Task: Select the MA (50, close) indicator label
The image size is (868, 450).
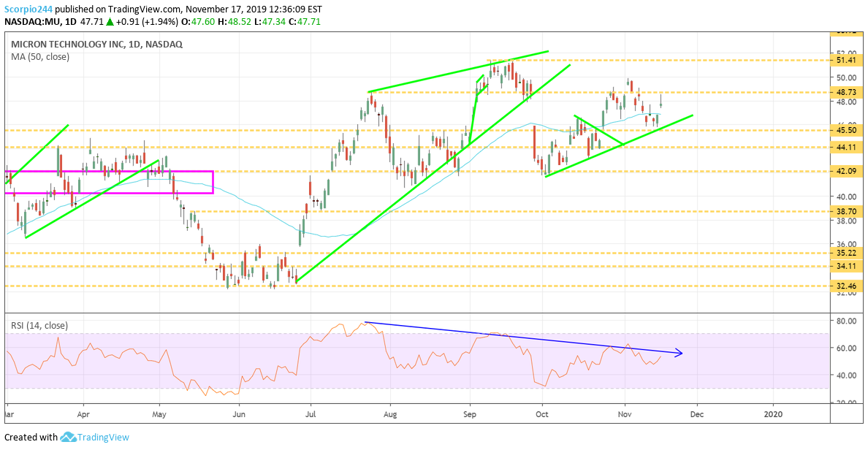Action: tap(40, 56)
